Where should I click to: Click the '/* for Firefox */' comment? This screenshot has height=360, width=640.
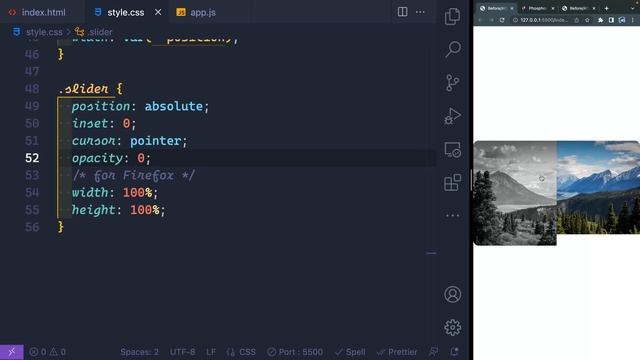pyautogui.click(x=133, y=176)
